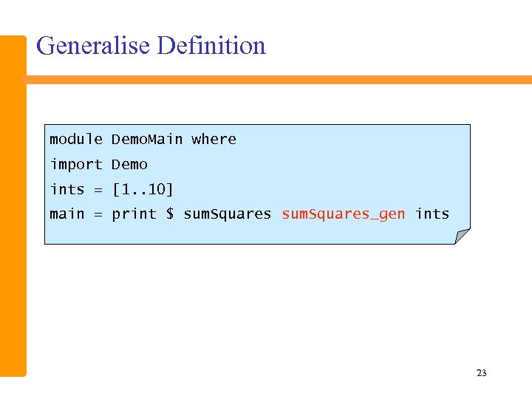Click the folded corner of the code note
The image size is (532, 399).
pyautogui.click(x=462, y=236)
